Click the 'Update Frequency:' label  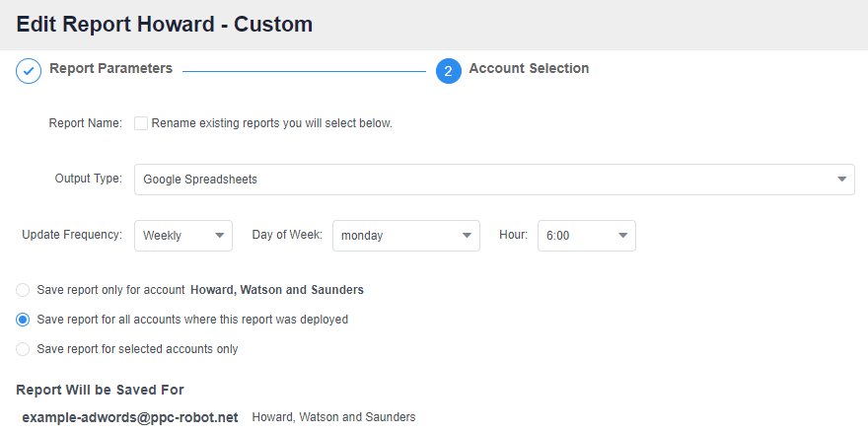[x=72, y=235]
